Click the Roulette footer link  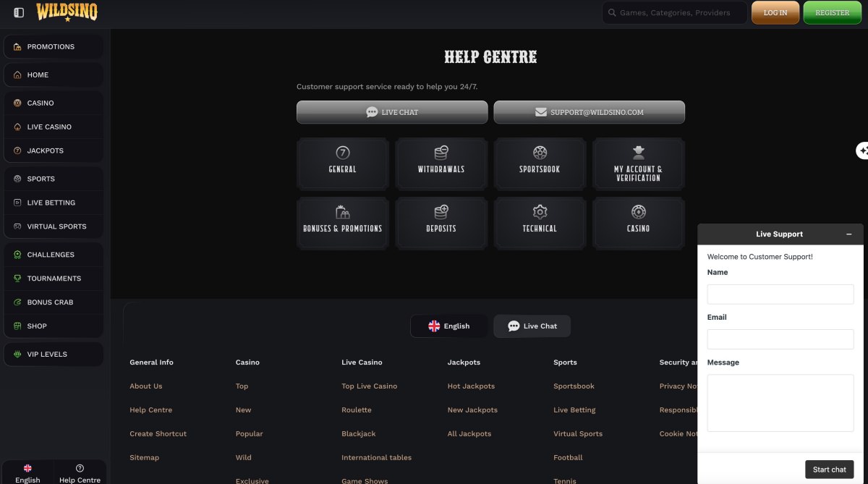coord(357,410)
